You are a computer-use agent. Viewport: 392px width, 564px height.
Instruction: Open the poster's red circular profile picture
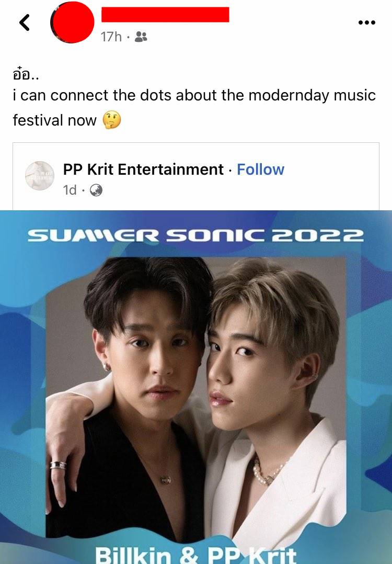72,22
